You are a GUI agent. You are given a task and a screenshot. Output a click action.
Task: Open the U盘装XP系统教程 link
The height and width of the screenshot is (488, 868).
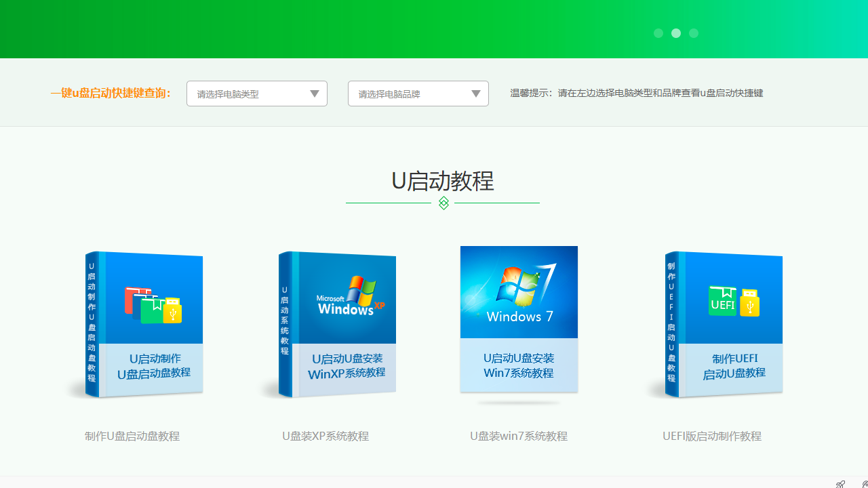coord(325,436)
